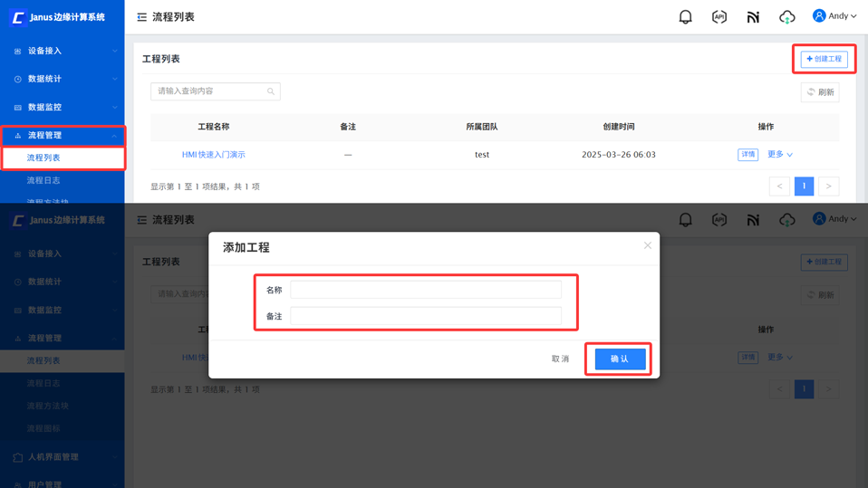
Task: Click the magnifier icon in the undimmed search box
Action: 270,91
